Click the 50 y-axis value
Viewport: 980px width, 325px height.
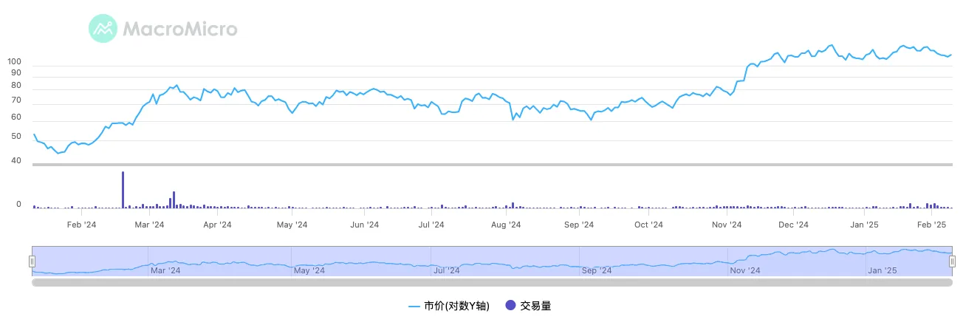pos(16,137)
